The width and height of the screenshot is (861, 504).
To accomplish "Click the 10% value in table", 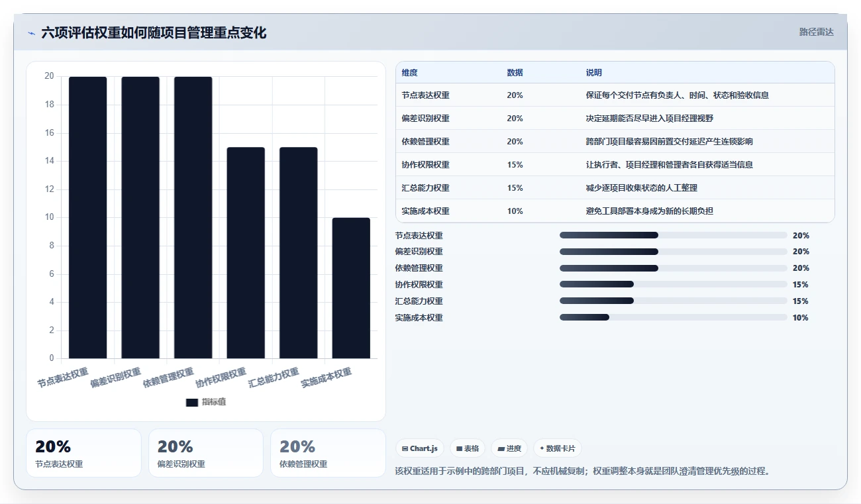I will click(515, 211).
